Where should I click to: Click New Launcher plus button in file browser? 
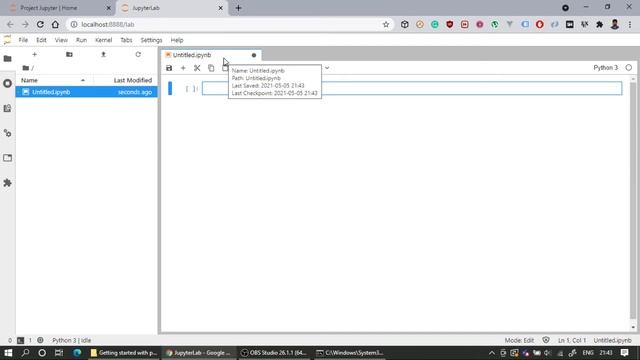(34, 54)
